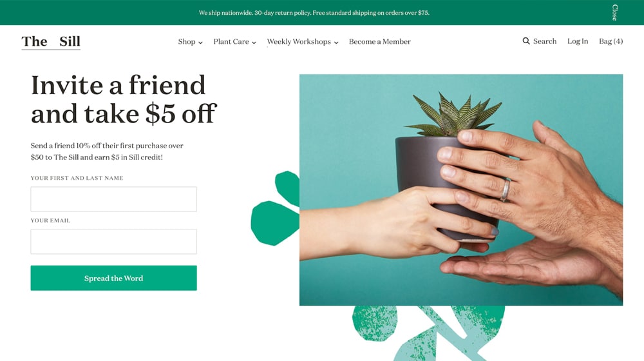
Task: Open the Plant Care menu
Action: 231,41
